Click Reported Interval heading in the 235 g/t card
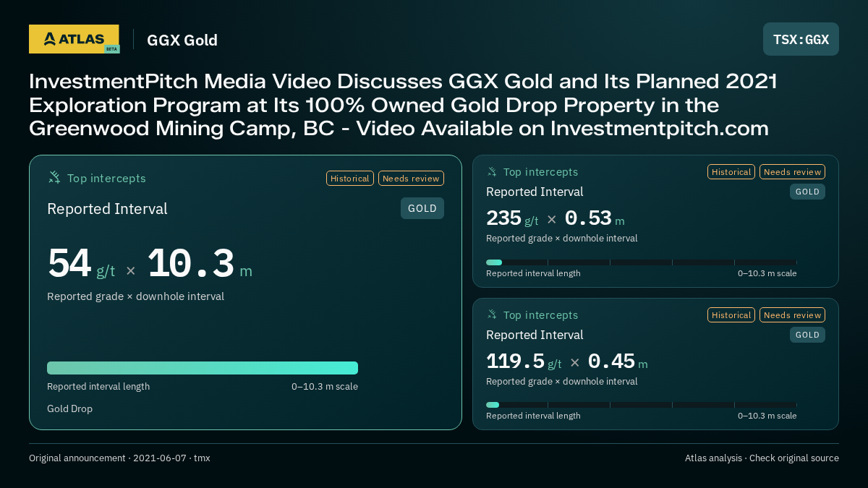Image resolution: width=868 pixels, height=488 pixels. [x=535, y=192]
